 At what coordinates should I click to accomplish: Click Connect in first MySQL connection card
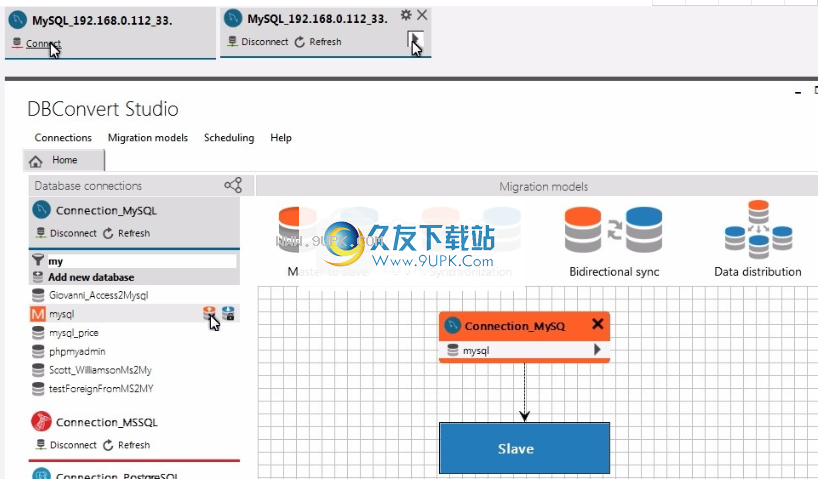pos(43,44)
